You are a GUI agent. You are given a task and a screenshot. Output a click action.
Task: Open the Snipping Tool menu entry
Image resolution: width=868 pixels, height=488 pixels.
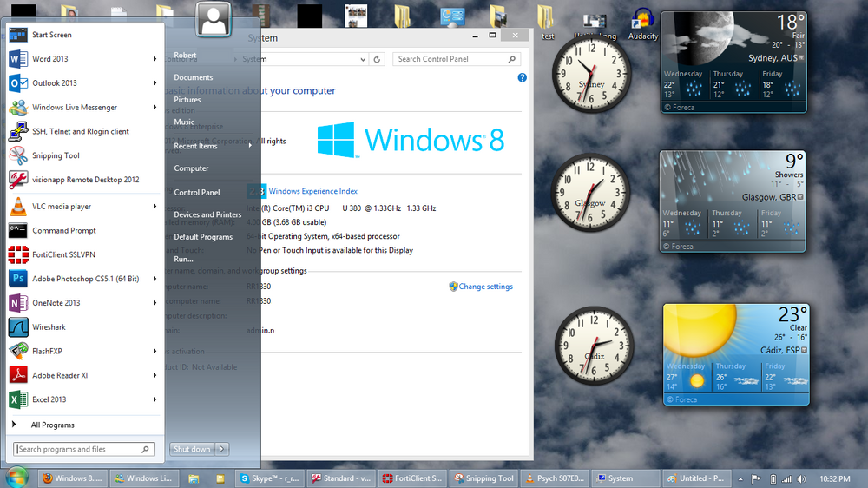point(83,155)
